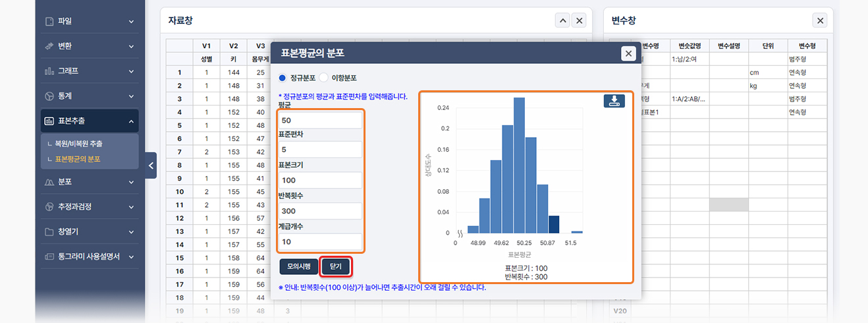
Task: Click the 분포 curve icon in sidebar
Action: point(49,182)
